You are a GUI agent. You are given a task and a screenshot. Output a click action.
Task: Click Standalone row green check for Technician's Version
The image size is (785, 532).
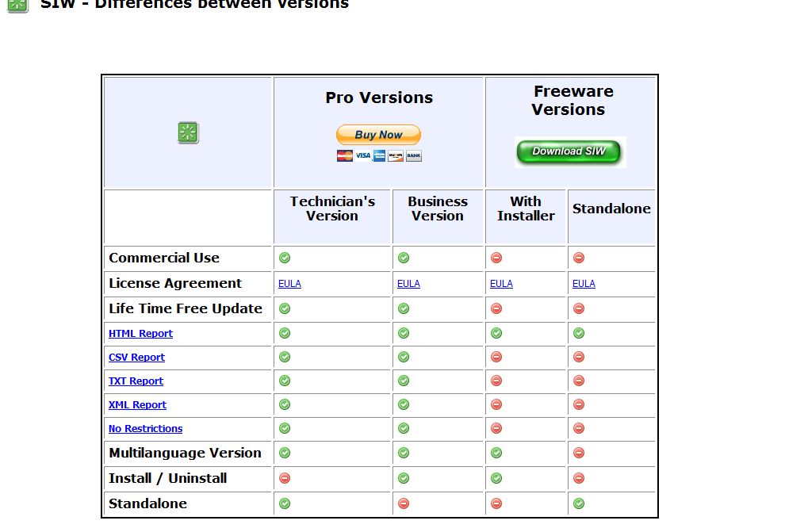285,503
